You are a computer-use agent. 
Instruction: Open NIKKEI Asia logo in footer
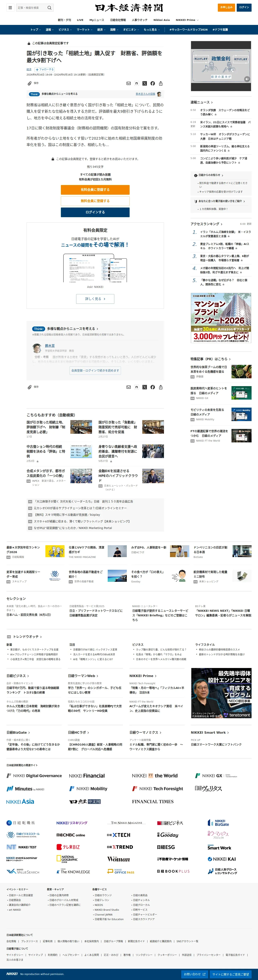pos(20,802)
